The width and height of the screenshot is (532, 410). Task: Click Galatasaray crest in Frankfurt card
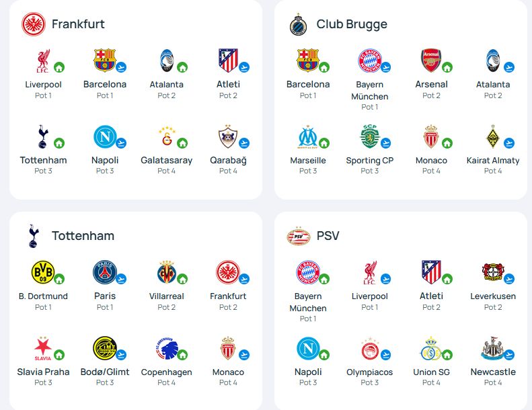[167, 136]
